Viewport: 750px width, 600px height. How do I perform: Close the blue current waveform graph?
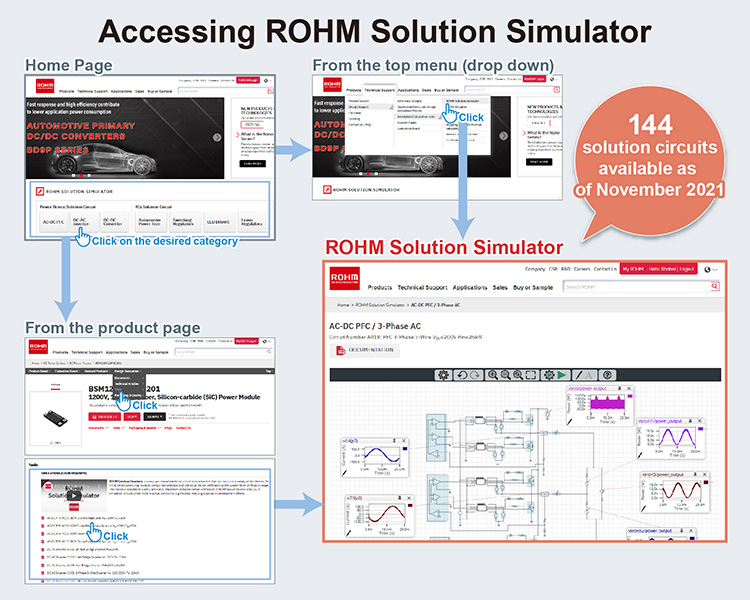pos(404,440)
